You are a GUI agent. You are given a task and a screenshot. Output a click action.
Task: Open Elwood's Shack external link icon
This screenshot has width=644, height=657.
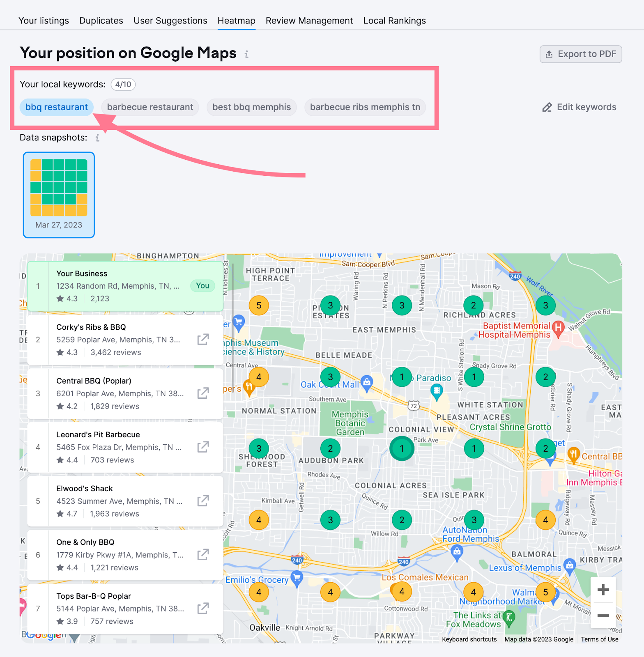point(203,501)
